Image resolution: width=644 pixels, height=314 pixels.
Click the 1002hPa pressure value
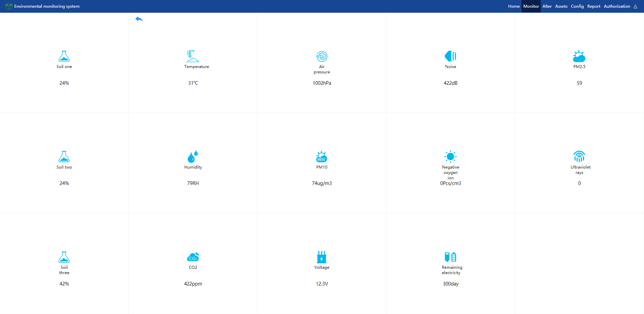[322, 83]
